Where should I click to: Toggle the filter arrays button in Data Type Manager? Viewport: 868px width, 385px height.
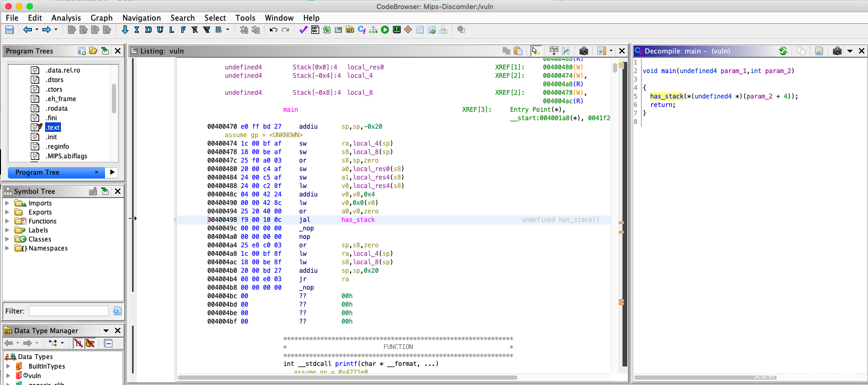click(x=78, y=343)
